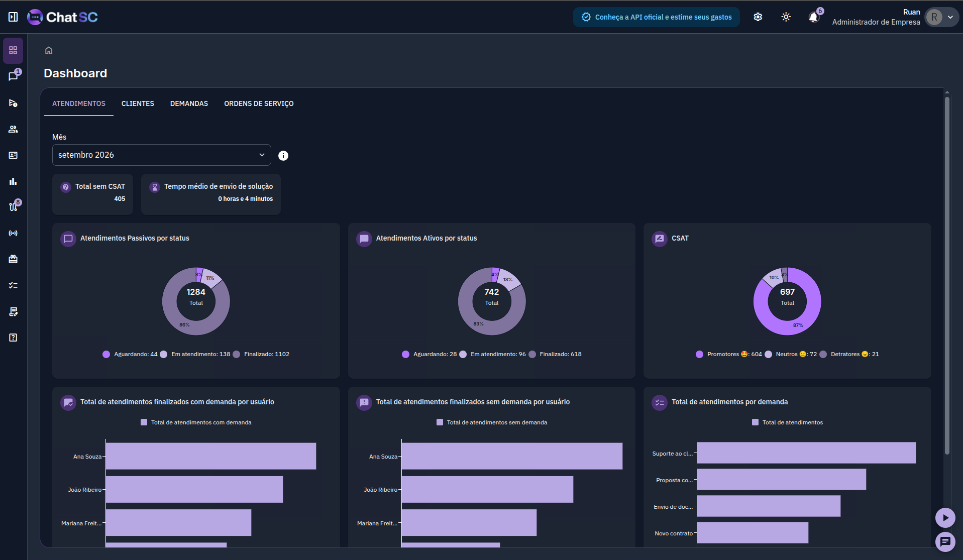Open the people contacts icon in sidebar
Image resolution: width=963 pixels, height=560 pixels.
click(x=13, y=129)
